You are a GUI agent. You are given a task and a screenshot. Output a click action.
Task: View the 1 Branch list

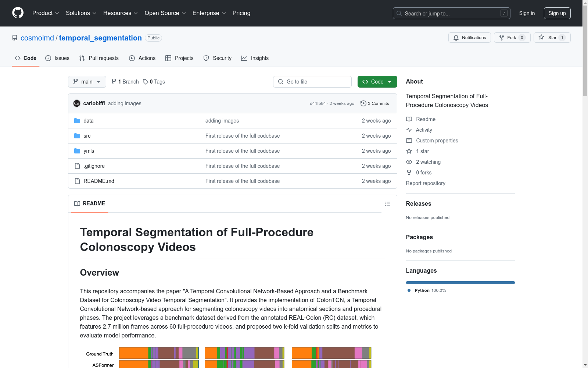(x=125, y=82)
